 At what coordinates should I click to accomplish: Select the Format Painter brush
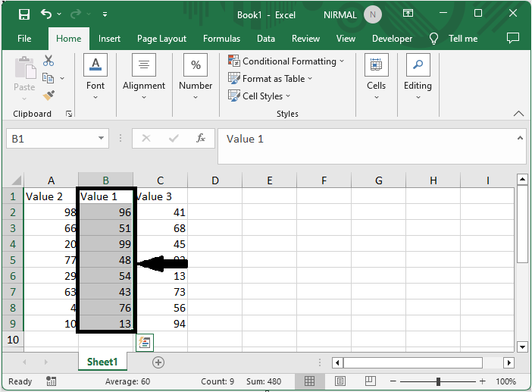pos(49,96)
